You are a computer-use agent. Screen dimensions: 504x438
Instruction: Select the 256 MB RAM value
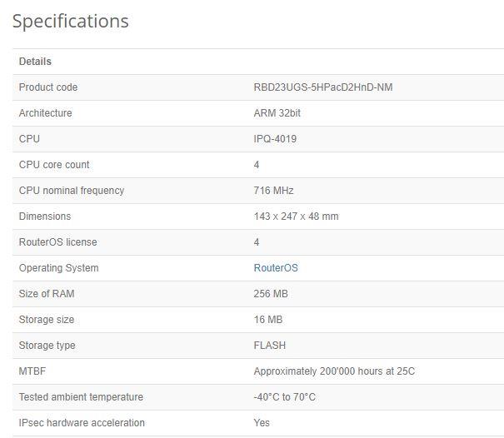(x=271, y=294)
